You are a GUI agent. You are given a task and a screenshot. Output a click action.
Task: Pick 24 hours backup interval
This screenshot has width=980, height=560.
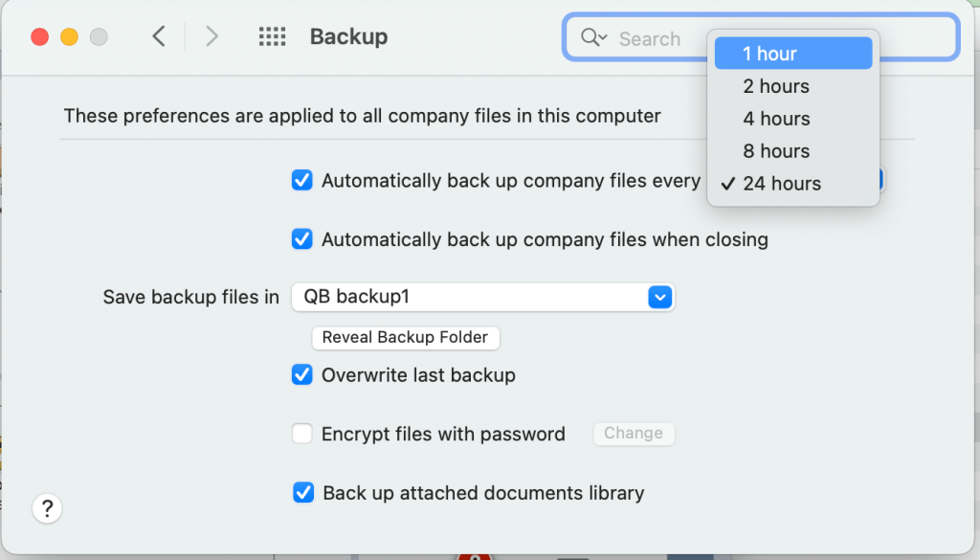pyautogui.click(x=793, y=183)
